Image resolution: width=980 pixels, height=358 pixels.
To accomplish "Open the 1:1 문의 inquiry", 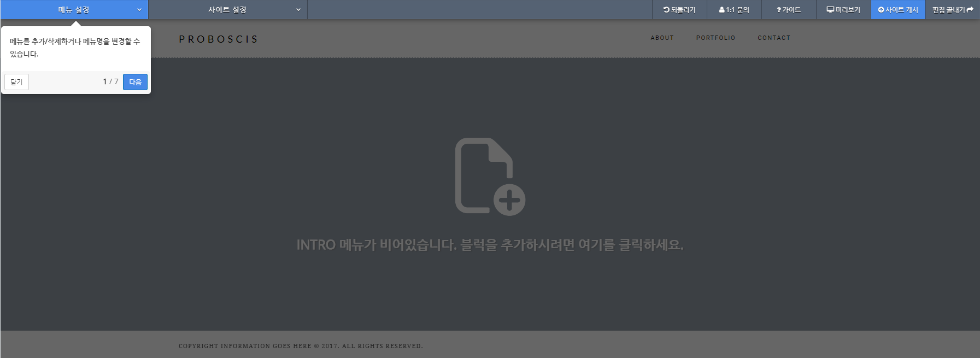I will point(734,10).
